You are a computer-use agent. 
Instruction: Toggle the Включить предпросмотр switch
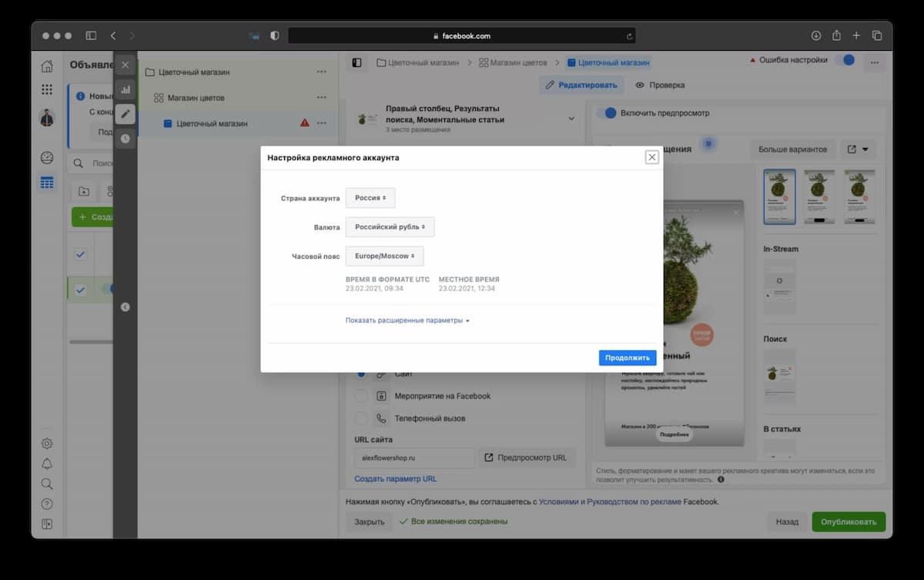coord(609,113)
